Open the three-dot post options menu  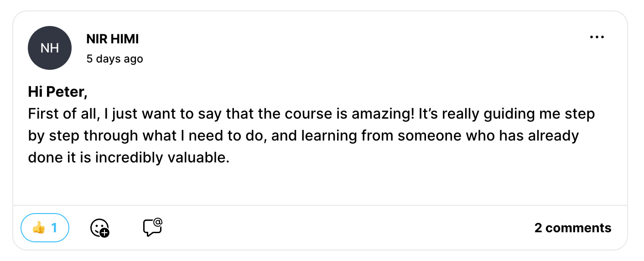pos(597,38)
